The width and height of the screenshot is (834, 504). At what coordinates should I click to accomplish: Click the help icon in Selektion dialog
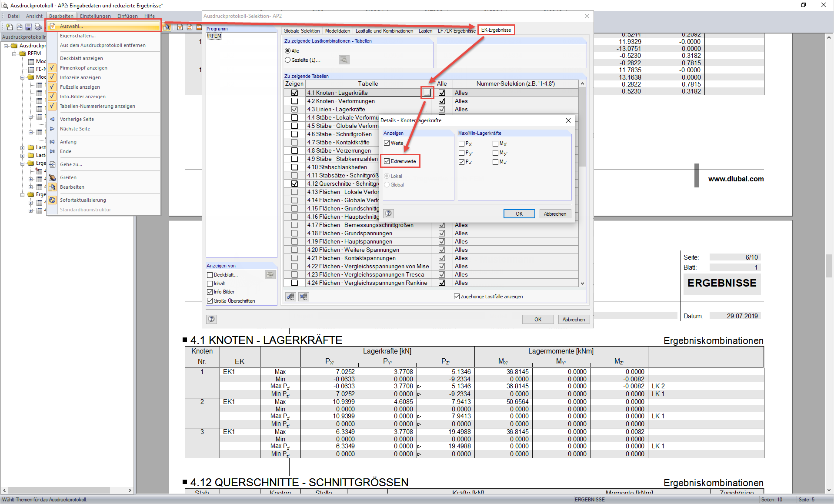(211, 319)
